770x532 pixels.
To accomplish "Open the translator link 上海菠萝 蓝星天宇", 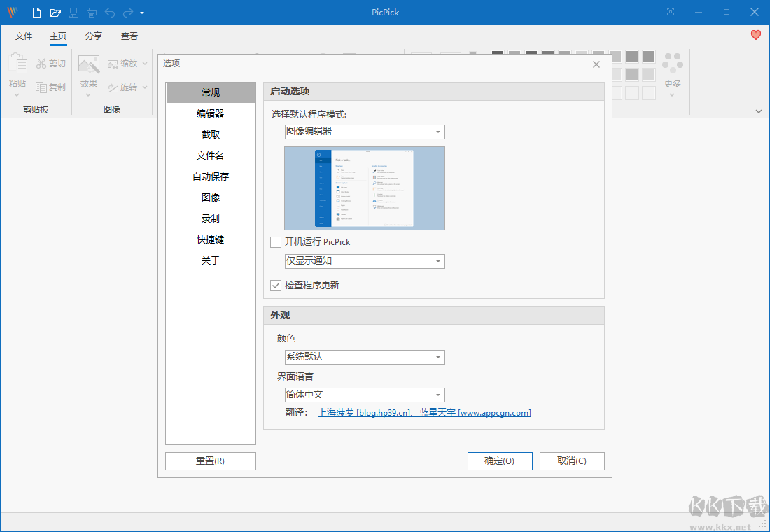I will point(425,413).
